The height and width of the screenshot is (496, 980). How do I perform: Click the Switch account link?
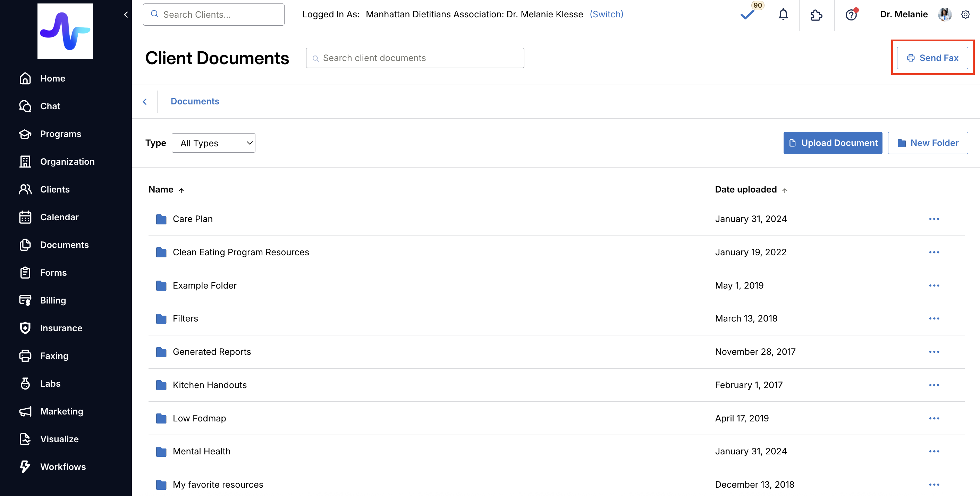click(606, 14)
